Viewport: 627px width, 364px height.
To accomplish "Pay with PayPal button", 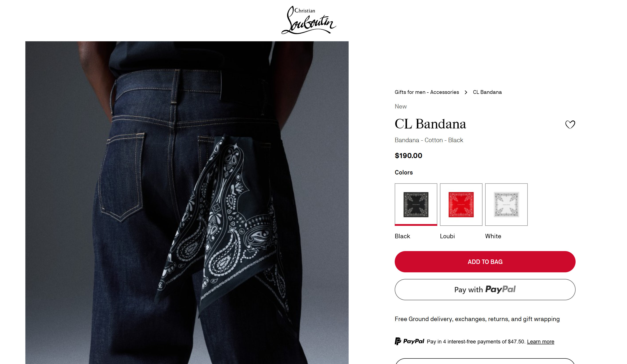I will tap(485, 289).
